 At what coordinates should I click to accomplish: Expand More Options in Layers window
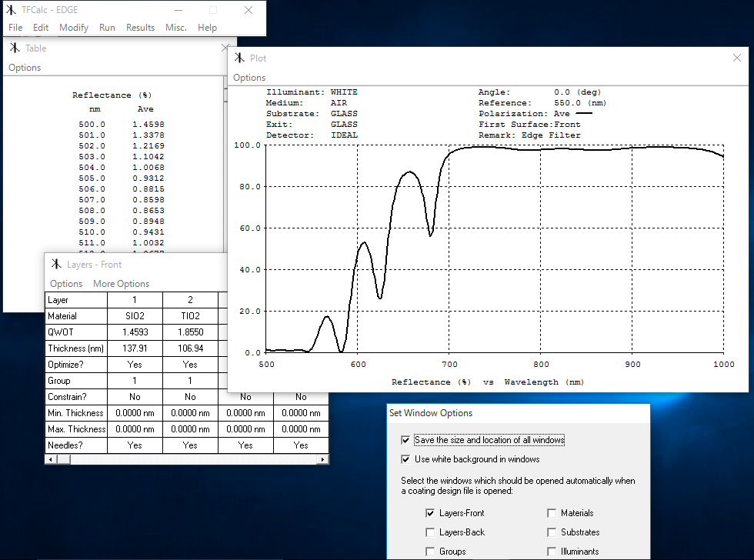(121, 284)
